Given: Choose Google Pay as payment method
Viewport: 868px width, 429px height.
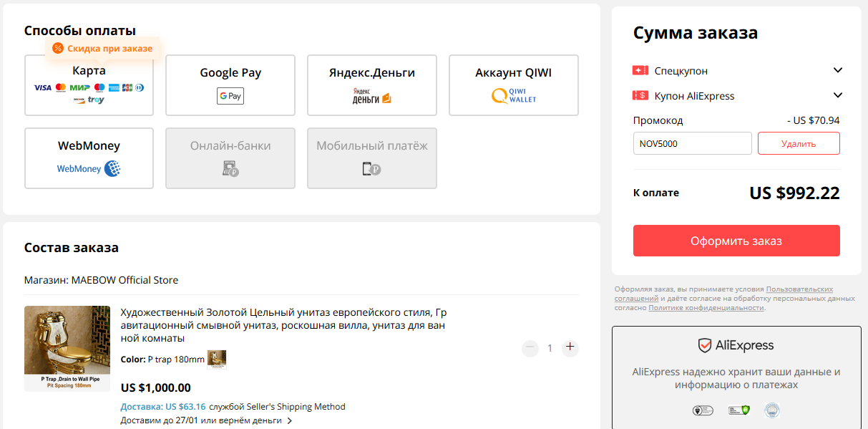Looking at the screenshot, I should [x=230, y=85].
